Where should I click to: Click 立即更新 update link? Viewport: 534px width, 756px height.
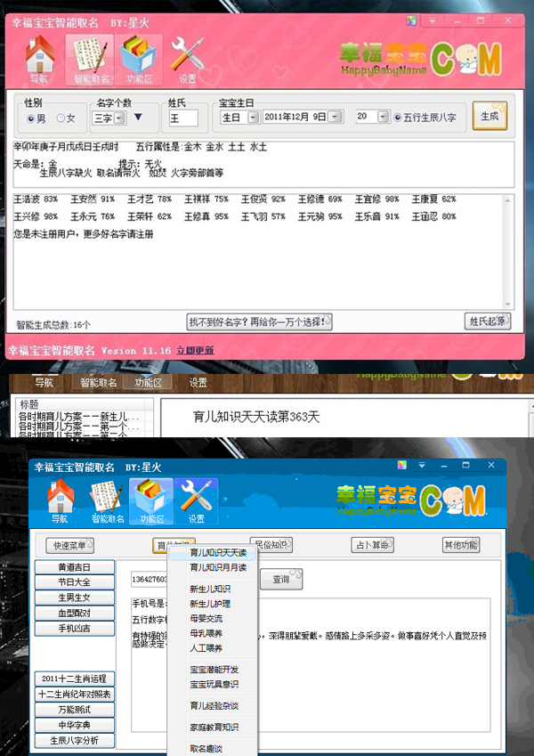click(195, 351)
